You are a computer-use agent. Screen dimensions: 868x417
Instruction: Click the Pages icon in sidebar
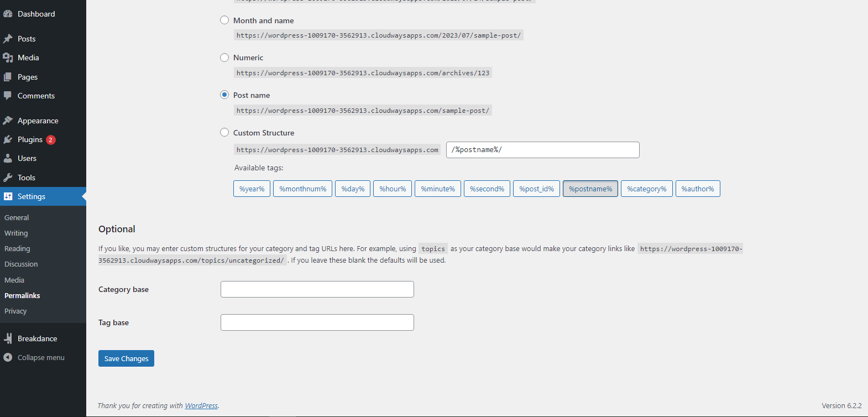coord(8,77)
